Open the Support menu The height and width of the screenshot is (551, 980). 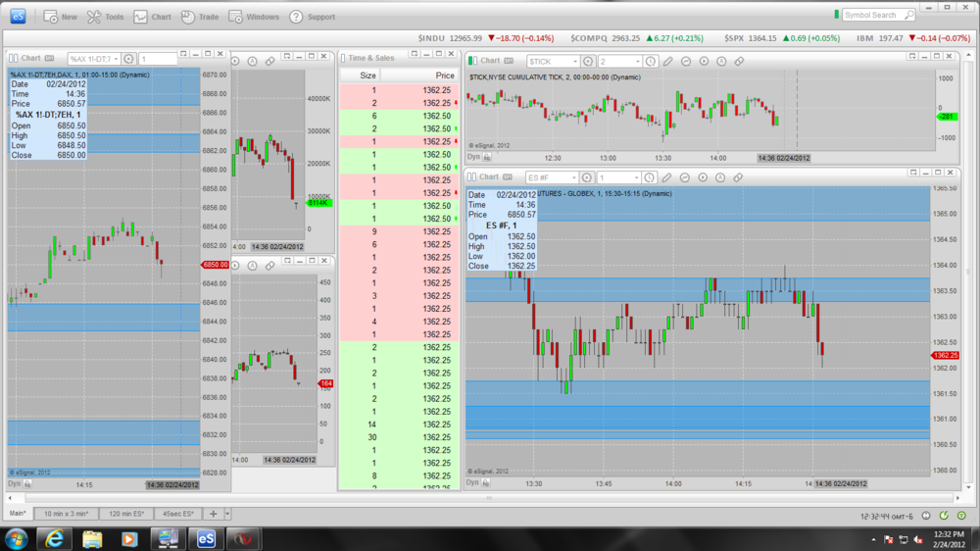tap(312, 17)
